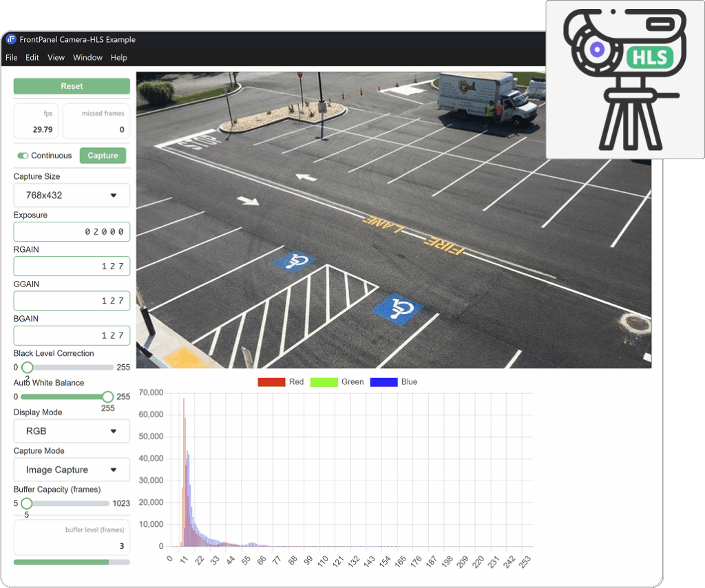Viewport: 705px width, 588px height.
Task: Click the Capture Size label
Action: (36, 176)
